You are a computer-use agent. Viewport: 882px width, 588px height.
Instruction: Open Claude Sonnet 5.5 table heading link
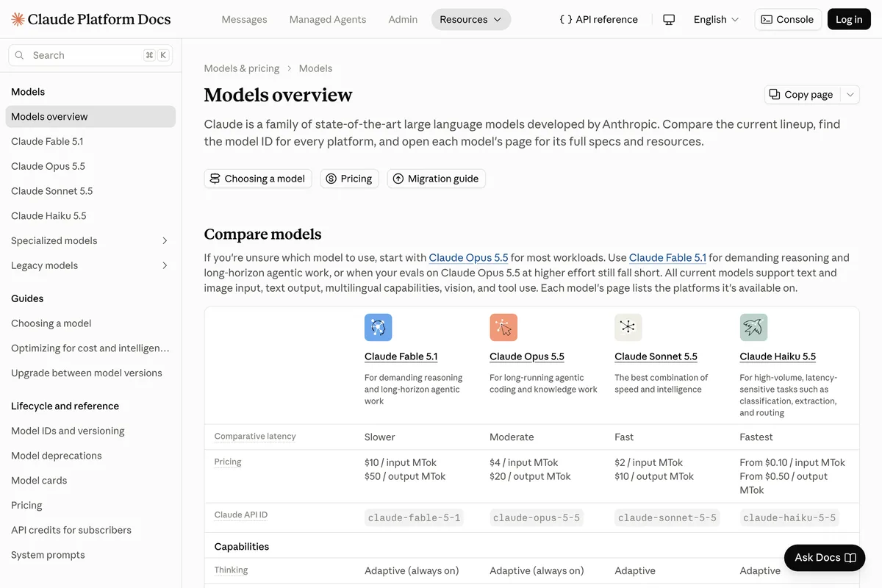point(656,356)
